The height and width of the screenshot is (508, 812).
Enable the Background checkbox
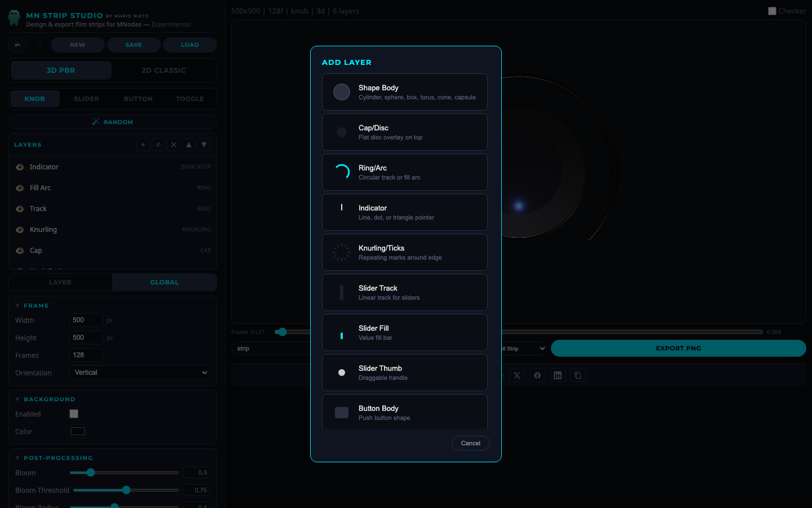(x=74, y=414)
